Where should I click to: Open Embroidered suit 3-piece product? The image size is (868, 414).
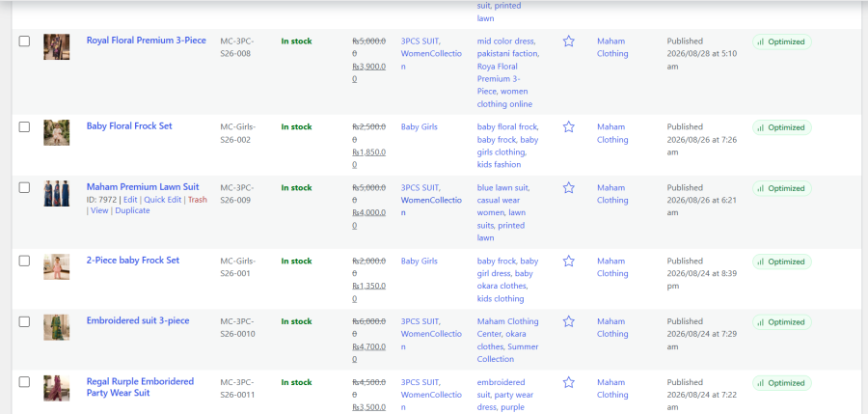[138, 321]
